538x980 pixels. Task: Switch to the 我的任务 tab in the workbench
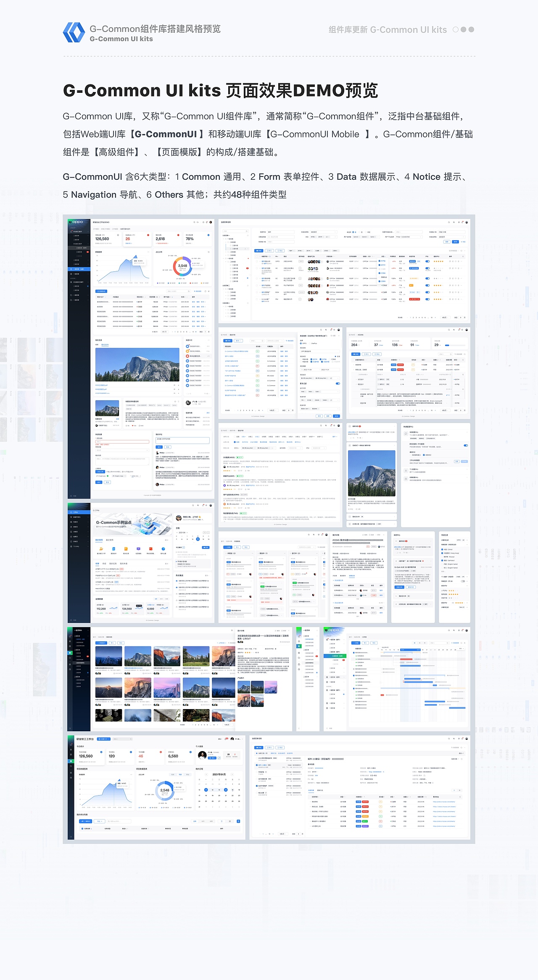113,564
